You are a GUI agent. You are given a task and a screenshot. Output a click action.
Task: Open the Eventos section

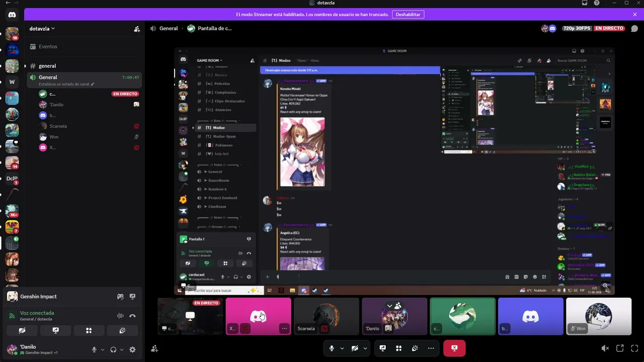[84, 46]
